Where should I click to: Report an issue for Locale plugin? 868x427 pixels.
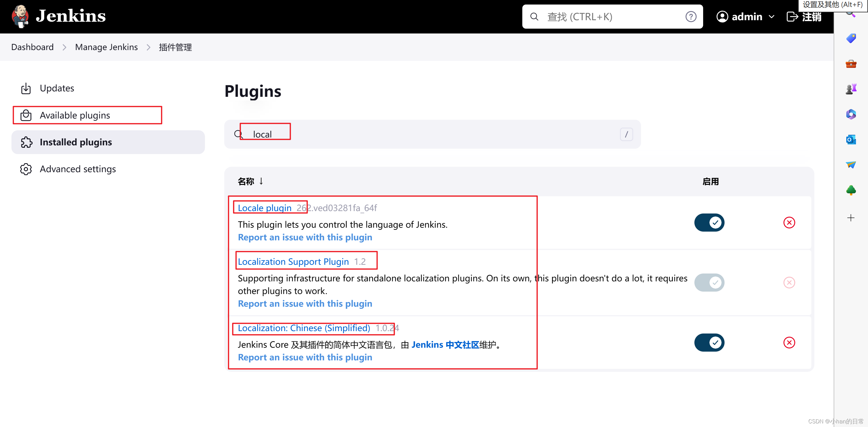coord(305,237)
